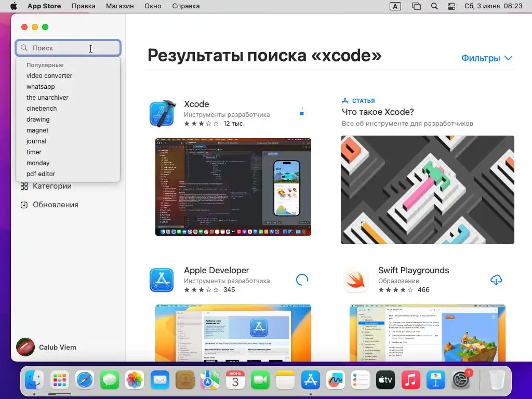Click App Store icon in the Dock

pos(311,380)
